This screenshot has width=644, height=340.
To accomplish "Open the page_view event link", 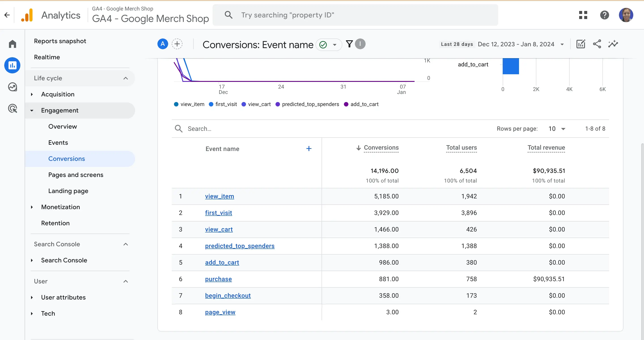I will 220,312.
